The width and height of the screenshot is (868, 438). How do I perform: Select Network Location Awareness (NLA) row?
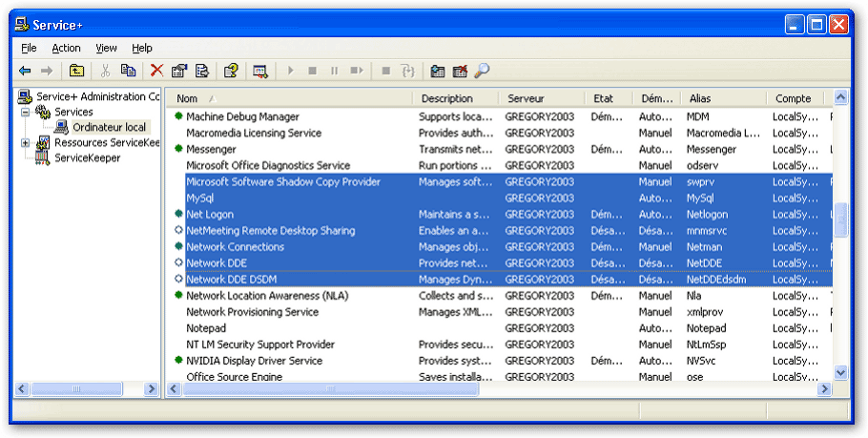(499, 296)
